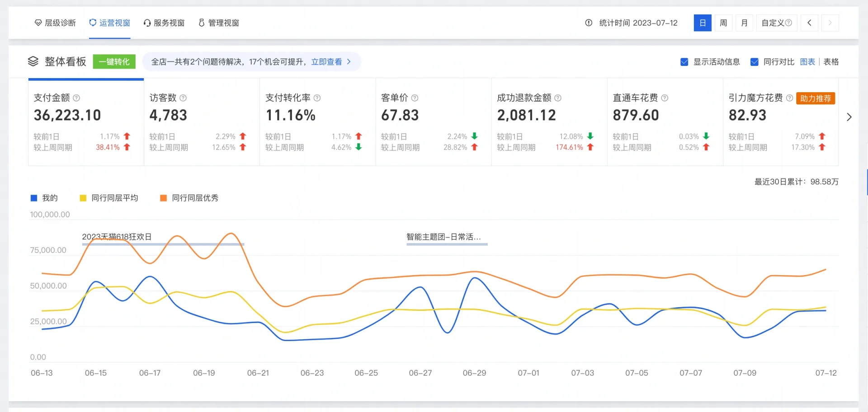Click the 服务视窗 headset icon
This screenshot has height=412, width=868.
pyautogui.click(x=147, y=23)
